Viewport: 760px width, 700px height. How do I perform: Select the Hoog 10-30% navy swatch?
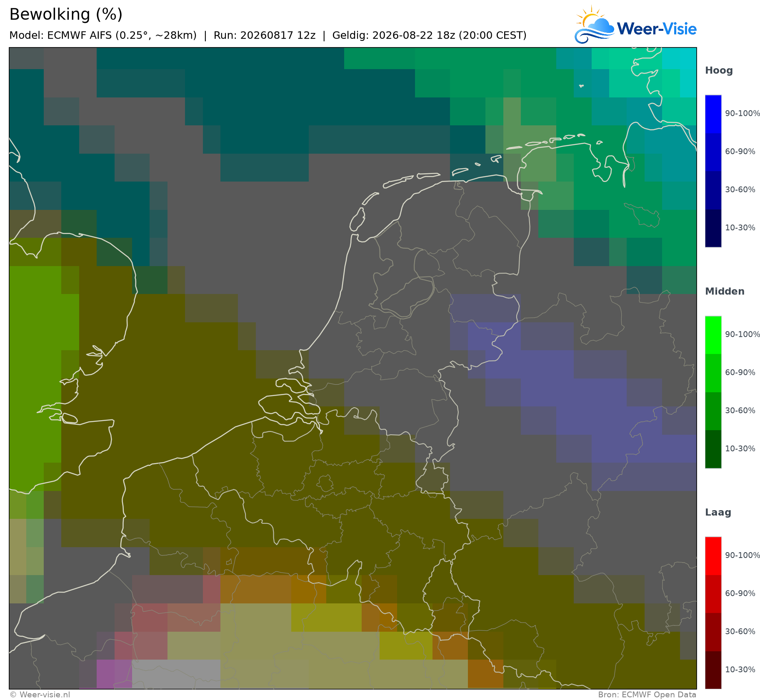point(713,228)
